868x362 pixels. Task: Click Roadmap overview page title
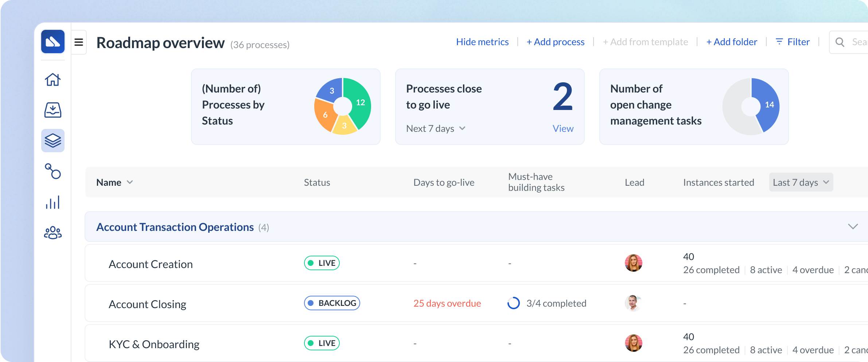pyautogui.click(x=160, y=43)
